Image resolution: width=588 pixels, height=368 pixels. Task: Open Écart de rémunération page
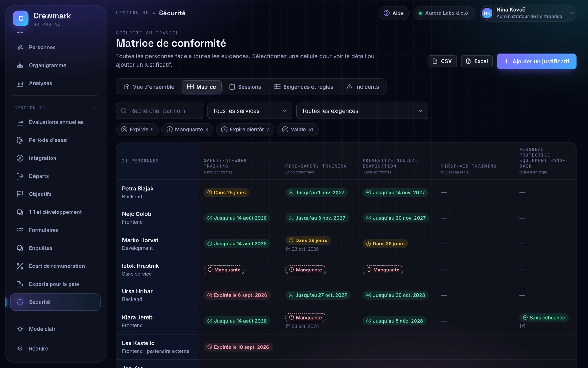55,266
